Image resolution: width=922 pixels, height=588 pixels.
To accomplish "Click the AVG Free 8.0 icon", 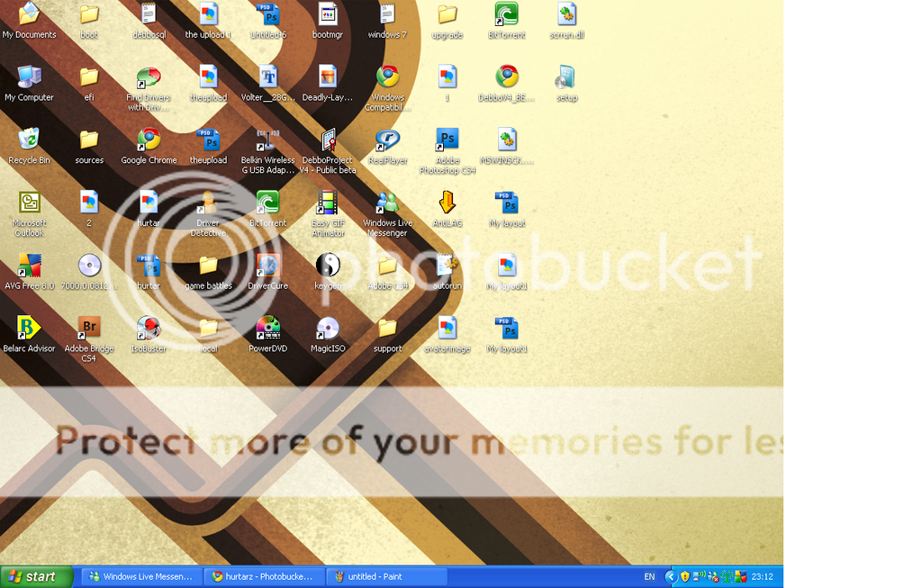I will click(29, 267).
